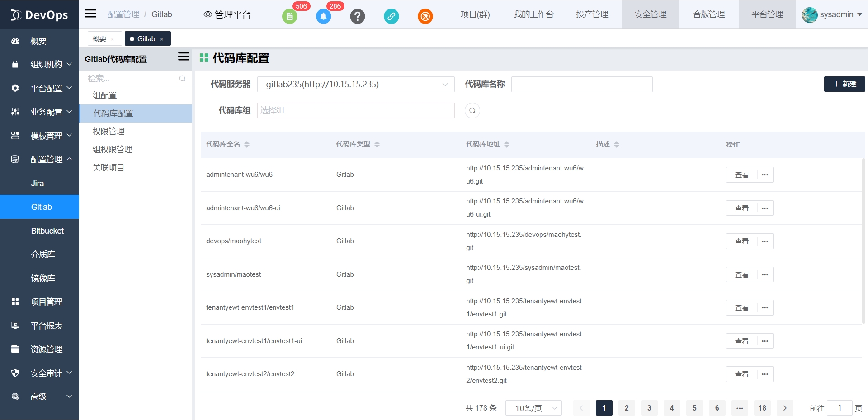The image size is (868, 420).
Task: Click the round search button beside 代码库组
Action: click(x=472, y=111)
